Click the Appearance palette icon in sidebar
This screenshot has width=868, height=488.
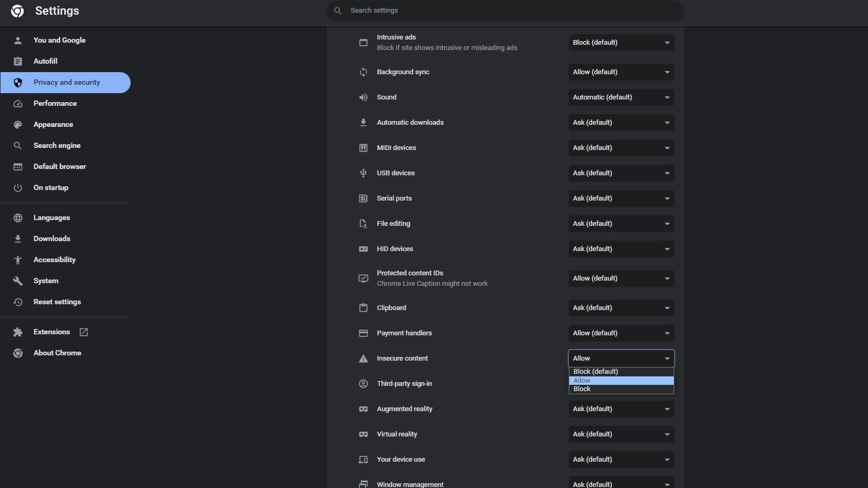(18, 125)
